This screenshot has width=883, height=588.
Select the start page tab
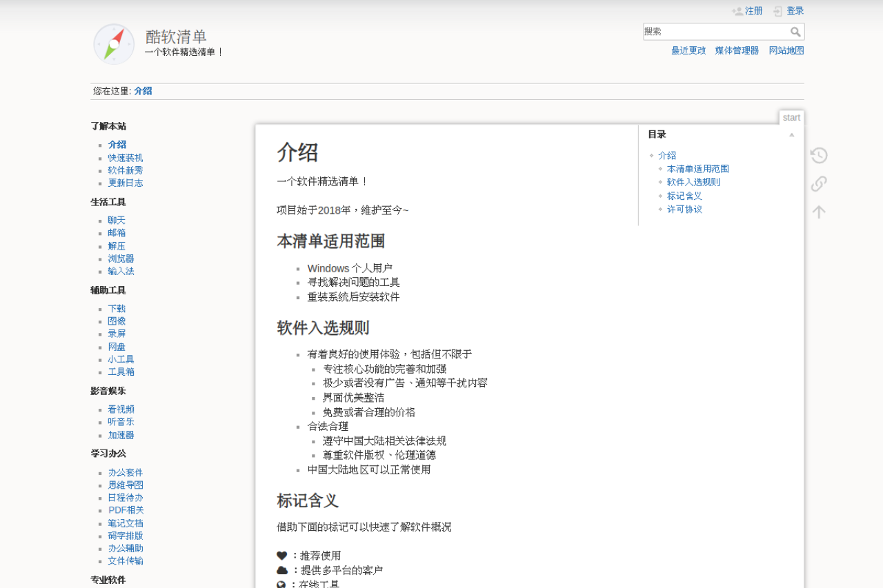click(x=791, y=117)
